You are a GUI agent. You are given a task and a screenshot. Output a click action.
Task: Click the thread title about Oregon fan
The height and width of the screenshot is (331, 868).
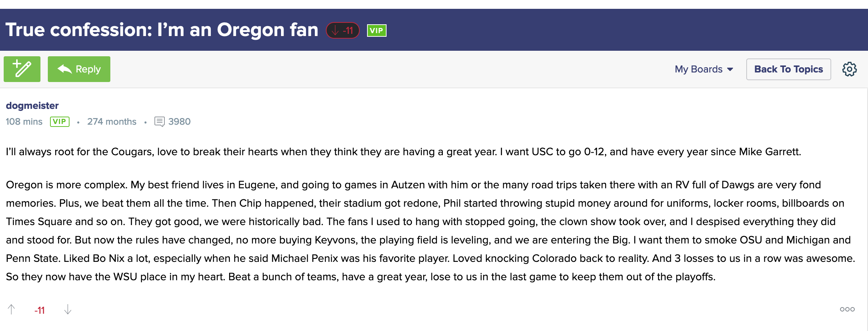click(162, 30)
